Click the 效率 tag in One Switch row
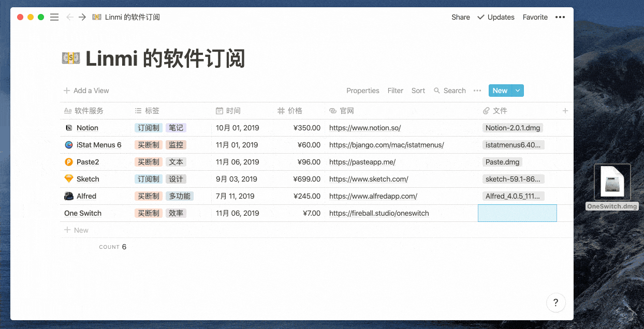 tap(176, 213)
